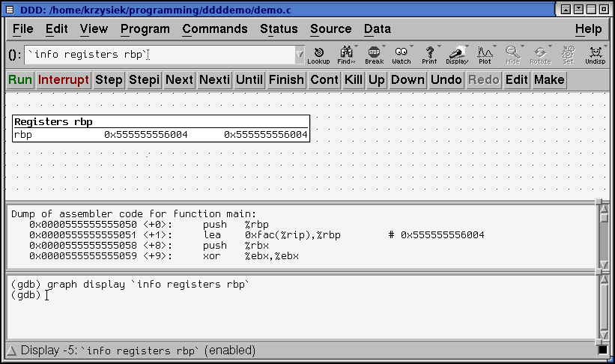Open Find icon direction dropdown arrow
The image size is (615, 364).
[x=356, y=46]
